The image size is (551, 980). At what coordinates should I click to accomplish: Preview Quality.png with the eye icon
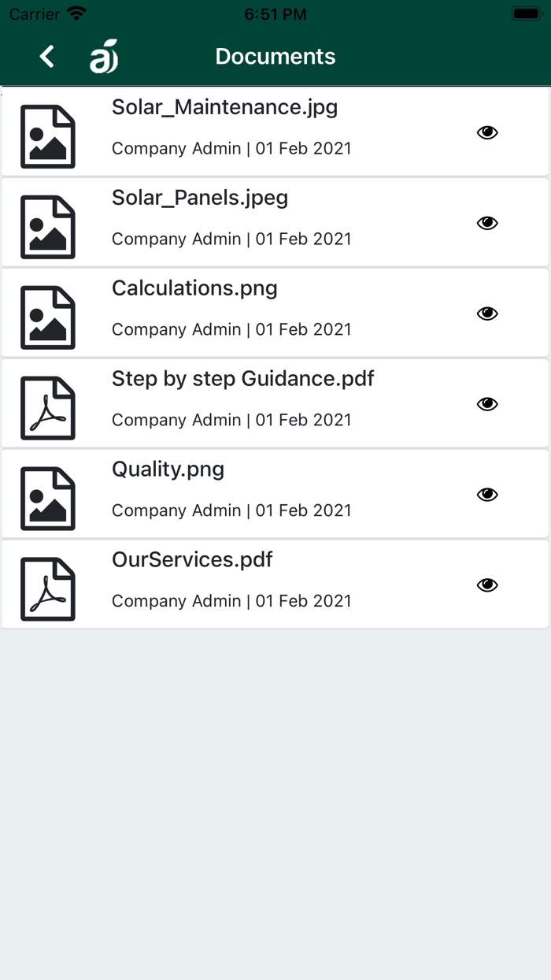(487, 495)
